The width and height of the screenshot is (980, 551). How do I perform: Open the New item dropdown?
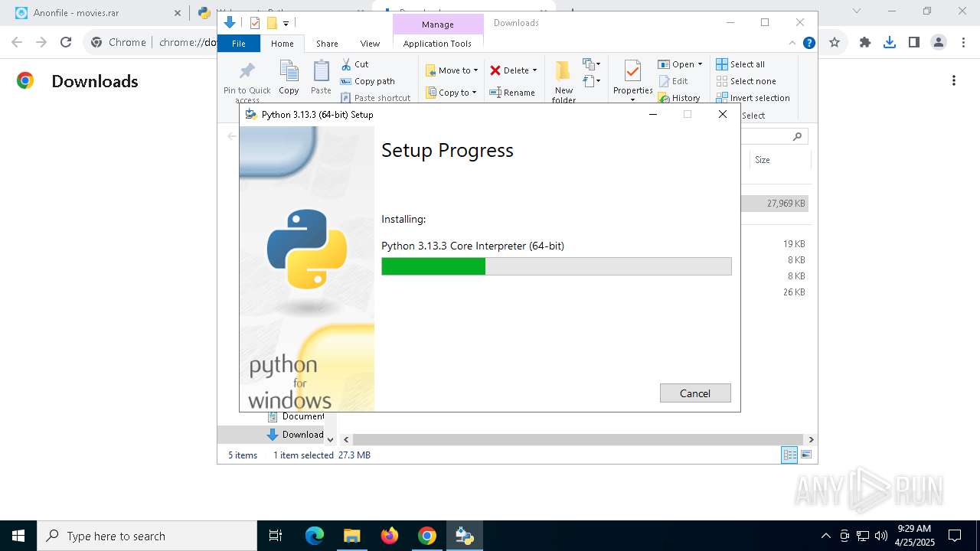(591, 64)
